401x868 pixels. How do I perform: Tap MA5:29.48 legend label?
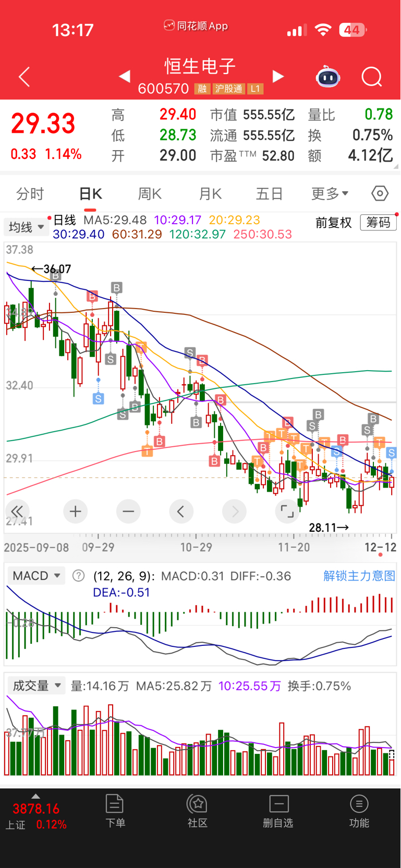click(115, 220)
